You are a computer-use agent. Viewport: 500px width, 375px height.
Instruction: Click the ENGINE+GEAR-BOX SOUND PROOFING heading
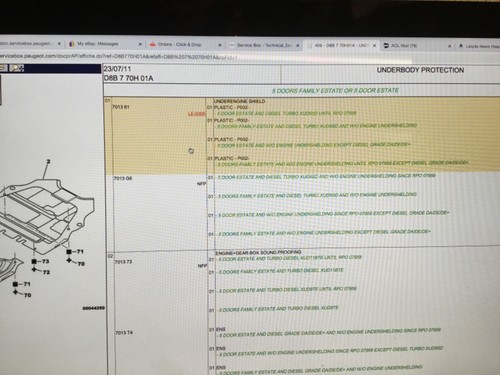(x=258, y=252)
